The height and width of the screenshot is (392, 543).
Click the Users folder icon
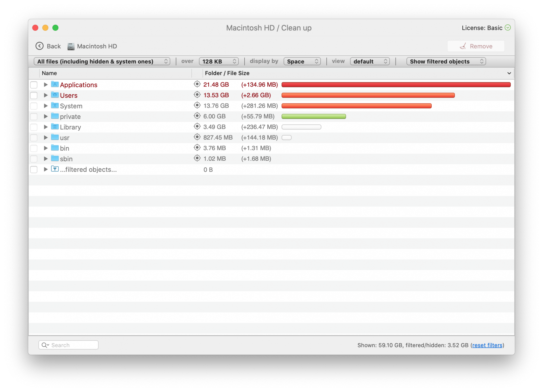click(55, 95)
